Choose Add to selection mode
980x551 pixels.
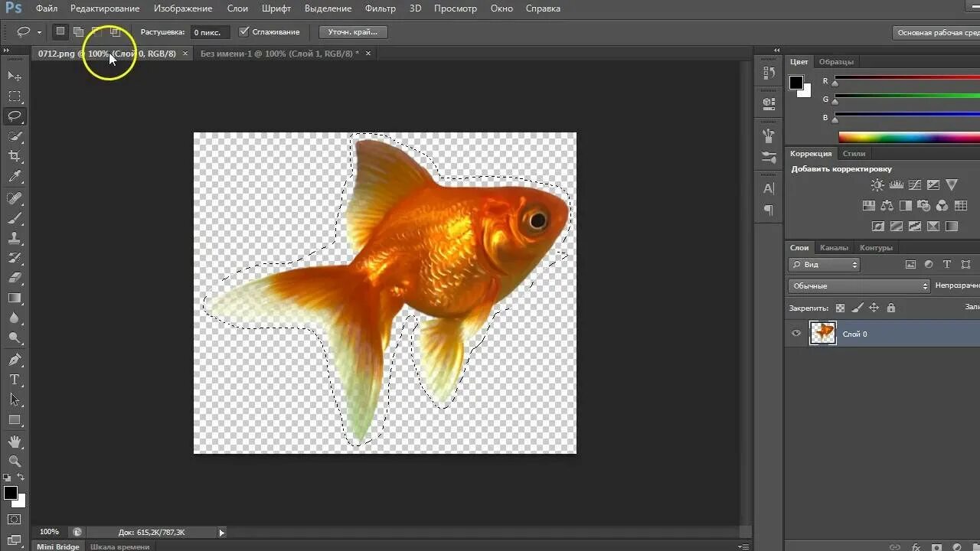click(78, 31)
